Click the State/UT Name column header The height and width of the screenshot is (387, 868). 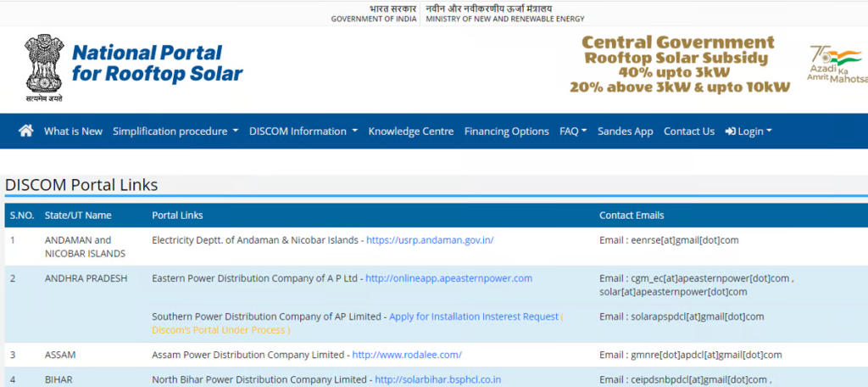(x=78, y=215)
